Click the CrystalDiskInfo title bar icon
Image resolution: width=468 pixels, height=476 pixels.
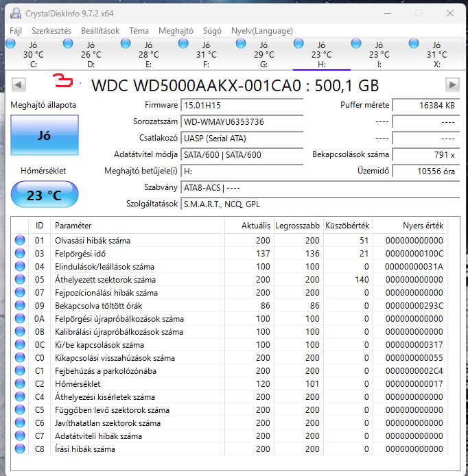click(x=16, y=13)
